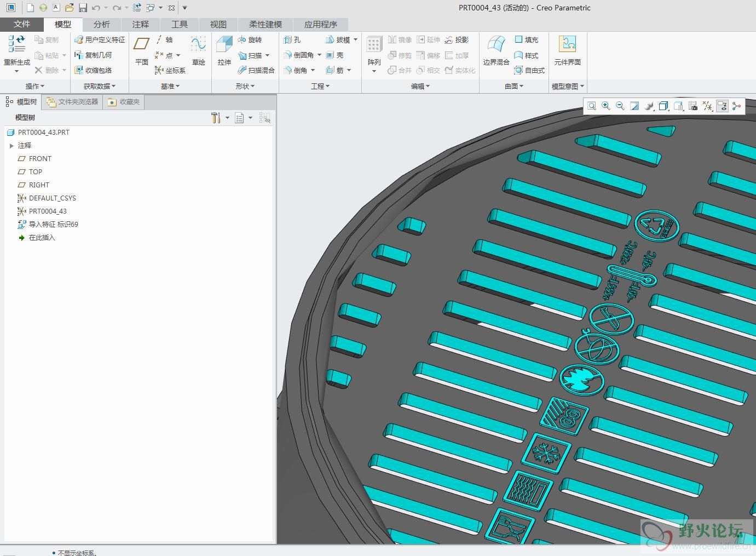The width and height of the screenshot is (756, 556).
Task: Toggle annotation display eye icon
Action: coord(722,106)
